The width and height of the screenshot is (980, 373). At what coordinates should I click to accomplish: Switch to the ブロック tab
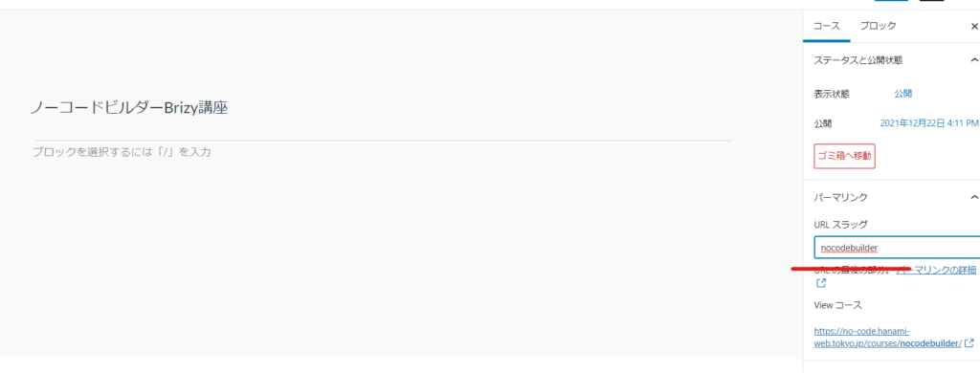pos(878,26)
